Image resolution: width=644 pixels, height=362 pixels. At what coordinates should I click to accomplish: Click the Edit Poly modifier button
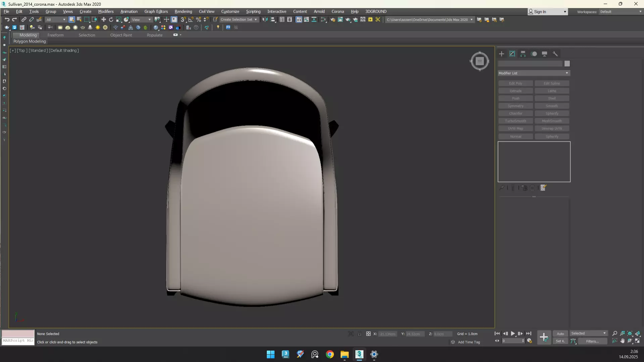tap(515, 83)
